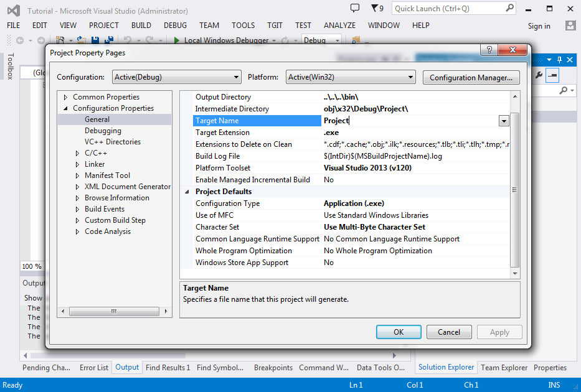The image size is (581, 392).
Task: Select General under Configuration Properties
Action: [97, 119]
